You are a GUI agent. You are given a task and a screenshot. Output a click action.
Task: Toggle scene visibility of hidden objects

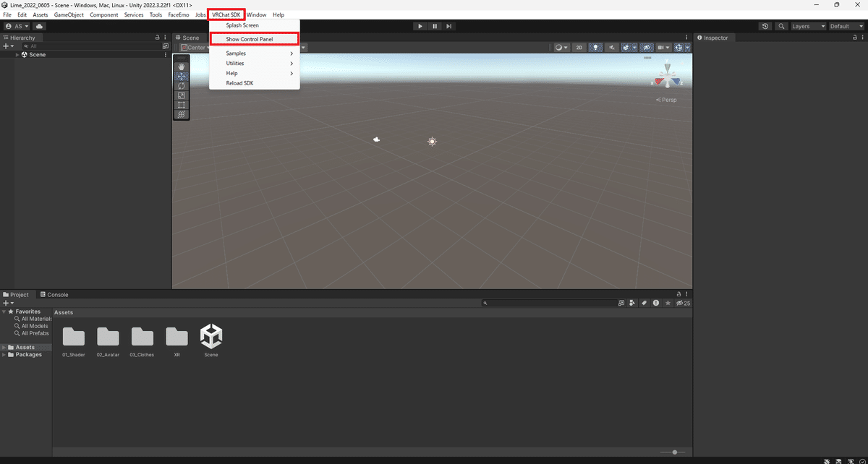coord(647,48)
